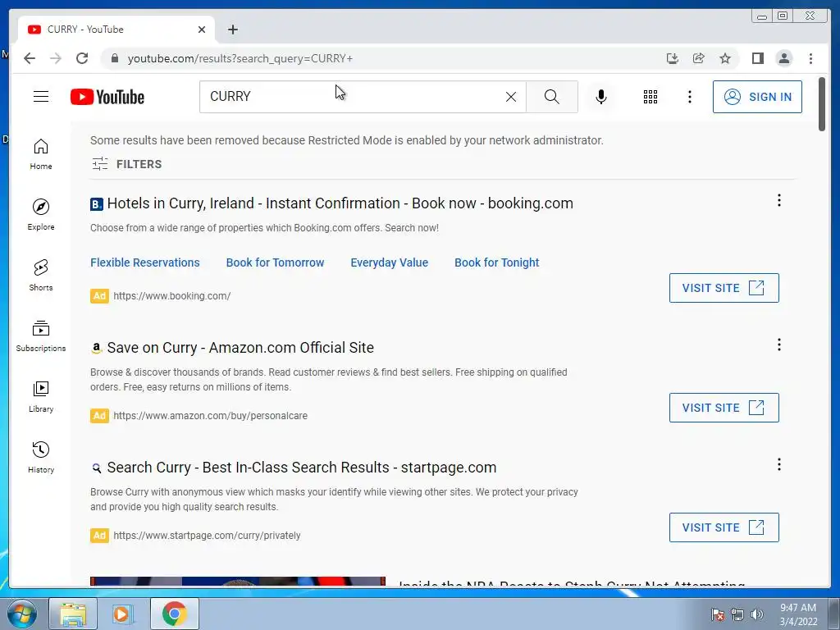Image resolution: width=840 pixels, height=630 pixels.
Task: Start voice search with microphone
Action: [x=601, y=97]
